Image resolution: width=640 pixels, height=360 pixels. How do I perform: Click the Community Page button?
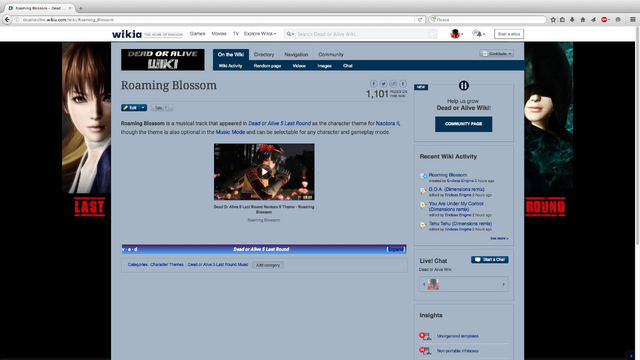[x=463, y=124]
